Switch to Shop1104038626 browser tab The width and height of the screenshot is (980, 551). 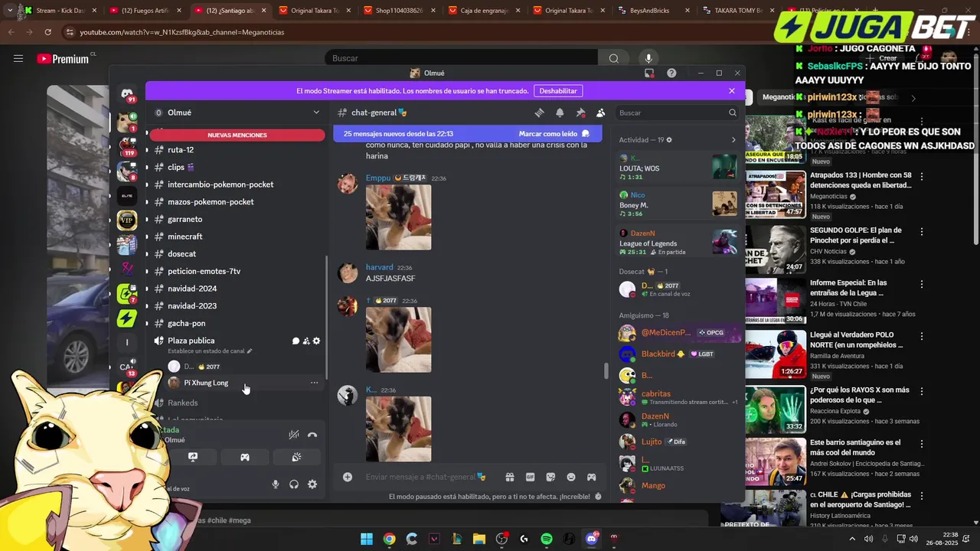399,11
